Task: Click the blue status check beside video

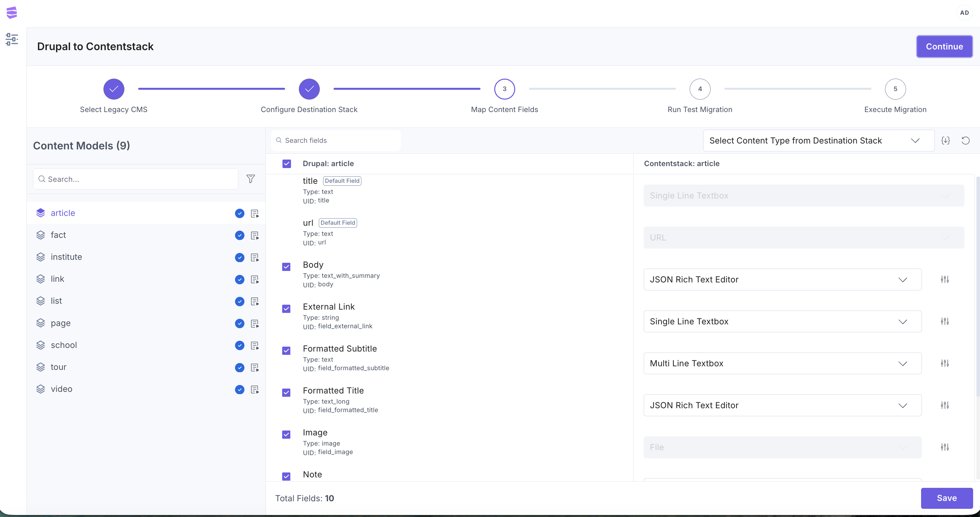Action: [240, 390]
